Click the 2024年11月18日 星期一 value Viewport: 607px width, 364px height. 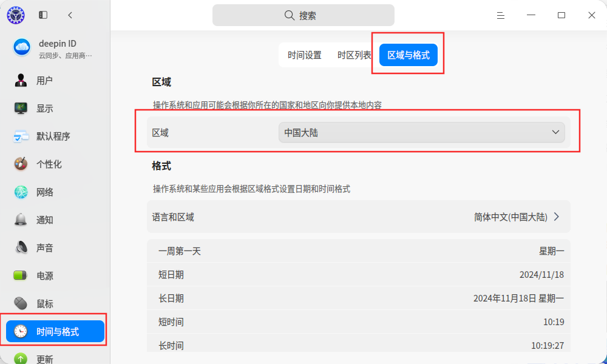(x=519, y=298)
